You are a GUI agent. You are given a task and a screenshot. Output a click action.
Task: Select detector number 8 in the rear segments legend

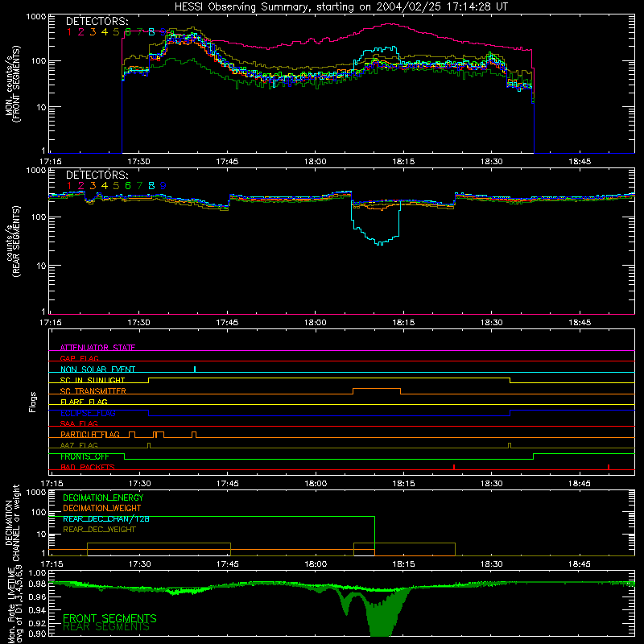pos(151,186)
